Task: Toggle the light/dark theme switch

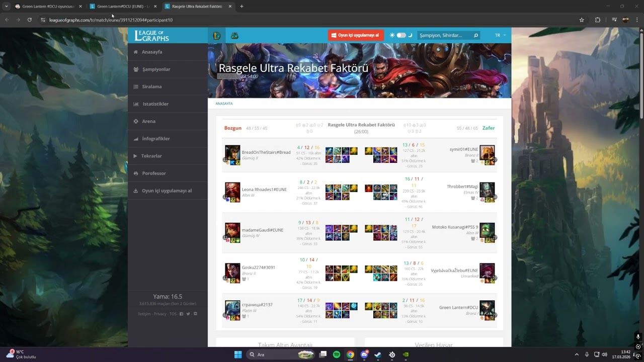Action: pos(401,35)
